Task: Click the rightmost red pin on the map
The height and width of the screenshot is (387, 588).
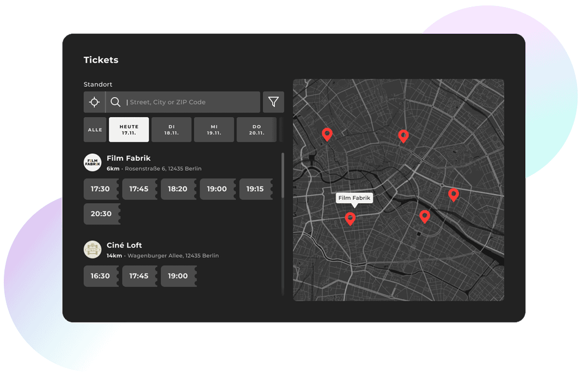Action: 454,195
